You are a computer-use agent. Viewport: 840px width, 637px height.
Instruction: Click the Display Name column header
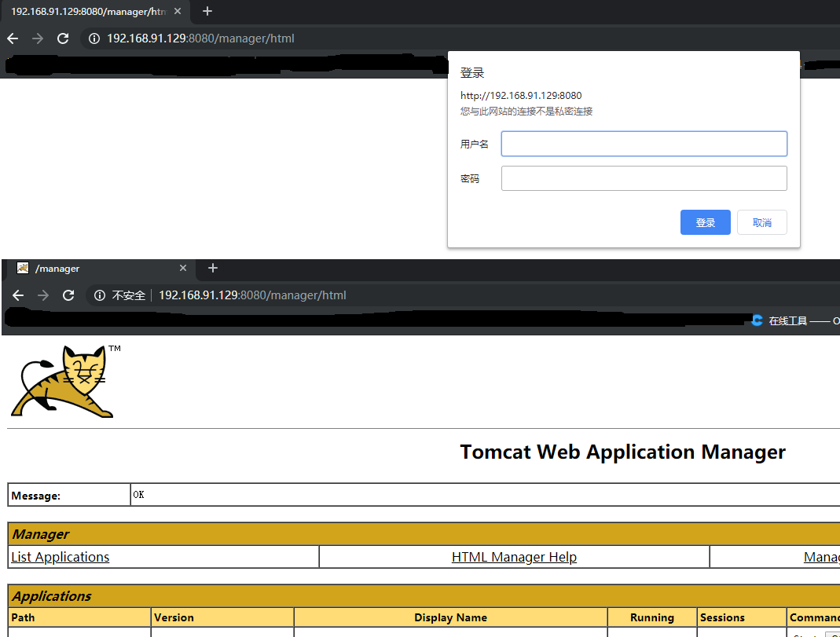tap(450, 617)
